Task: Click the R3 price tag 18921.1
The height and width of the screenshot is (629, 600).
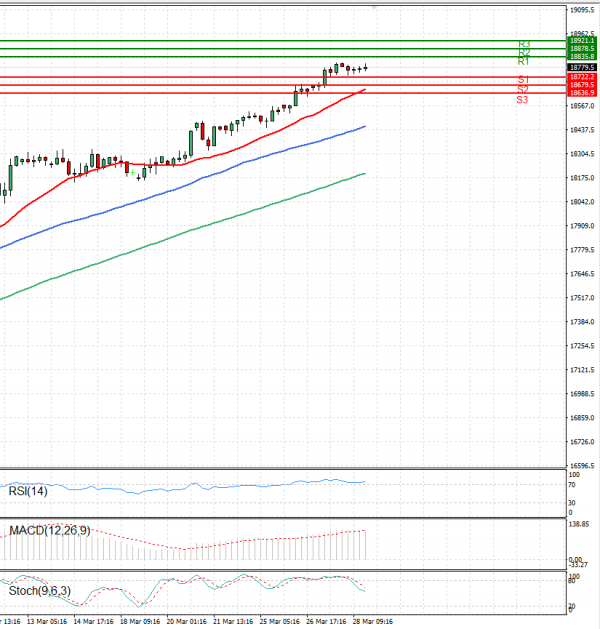Action: click(x=582, y=41)
